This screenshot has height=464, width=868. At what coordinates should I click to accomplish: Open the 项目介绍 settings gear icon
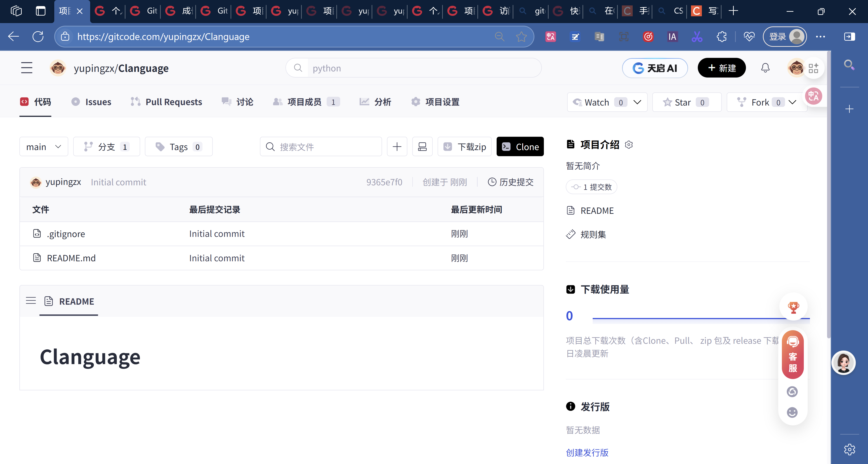click(x=629, y=145)
